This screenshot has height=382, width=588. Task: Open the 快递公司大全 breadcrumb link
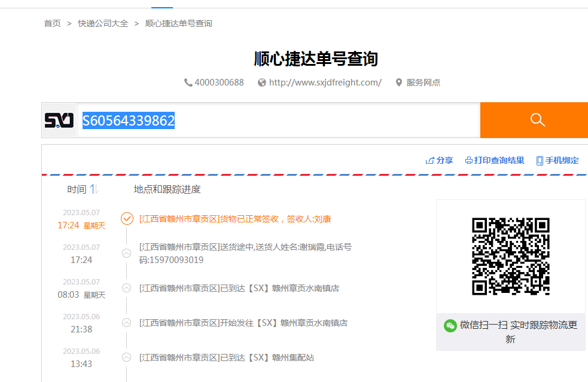pos(103,24)
